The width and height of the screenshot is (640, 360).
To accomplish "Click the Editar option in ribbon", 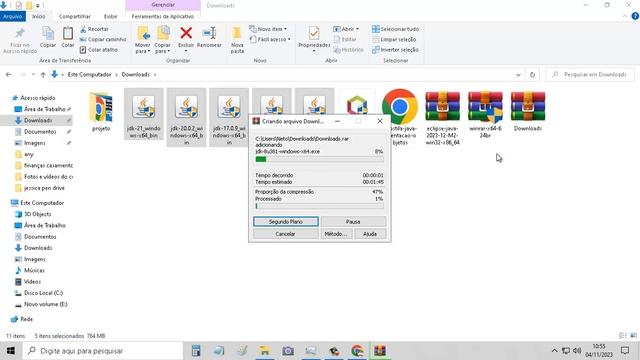I will point(345,39).
